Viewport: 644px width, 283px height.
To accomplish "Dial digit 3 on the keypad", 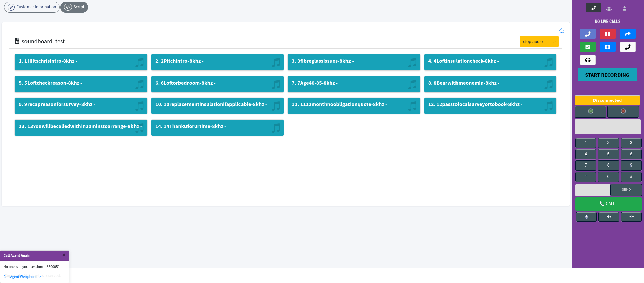I will (x=631, y=143).
